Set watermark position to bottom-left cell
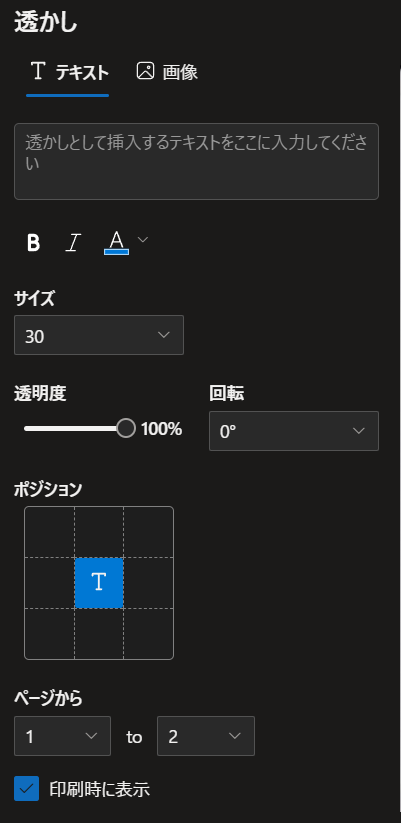 49,634
